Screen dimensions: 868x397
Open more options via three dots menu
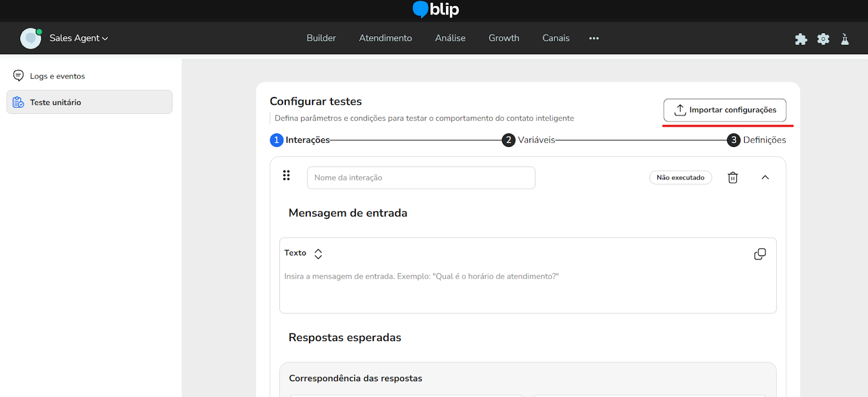click(593, 39)
